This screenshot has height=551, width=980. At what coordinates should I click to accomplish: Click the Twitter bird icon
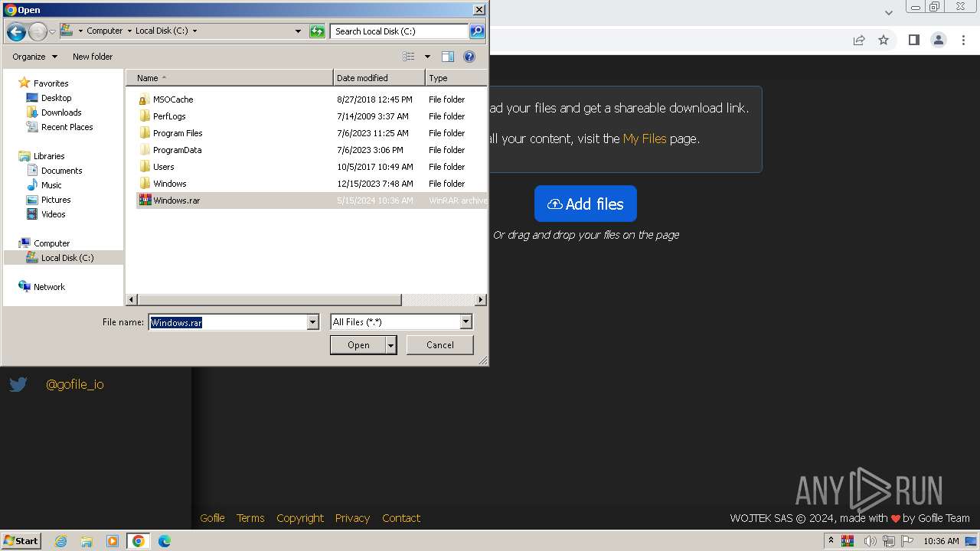pos(18,384)
